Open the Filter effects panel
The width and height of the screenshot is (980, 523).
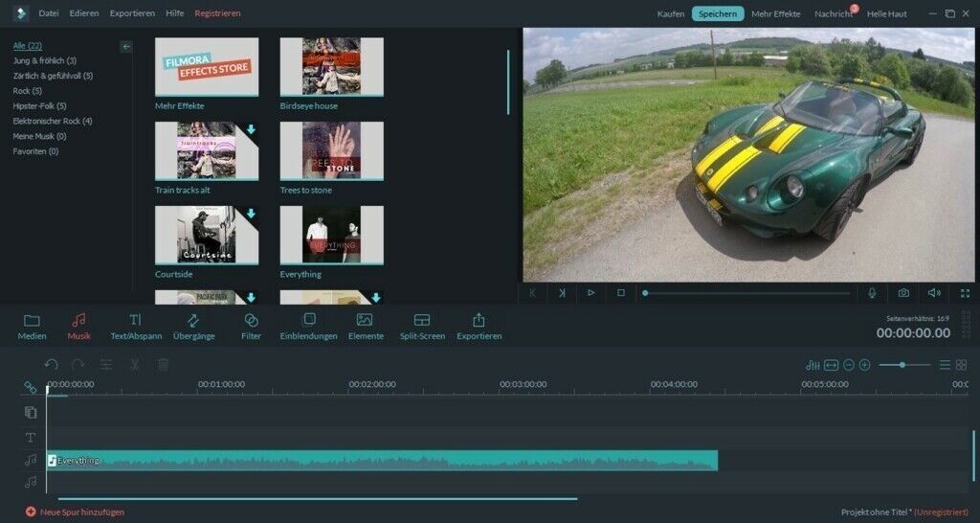(x=251, y=326)
